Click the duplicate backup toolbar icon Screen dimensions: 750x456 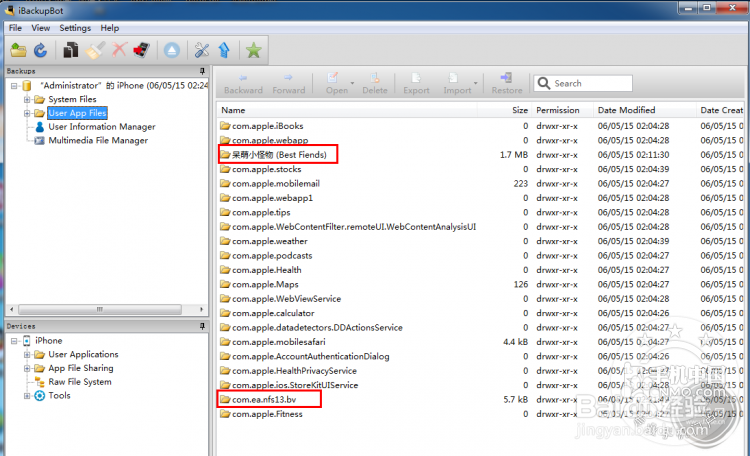click(x=70, y=50)
